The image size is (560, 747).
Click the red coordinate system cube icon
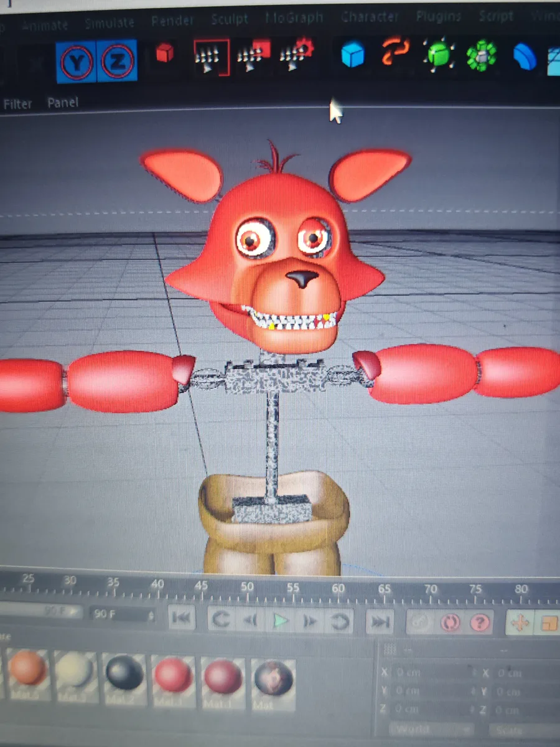tap(165, 54)
